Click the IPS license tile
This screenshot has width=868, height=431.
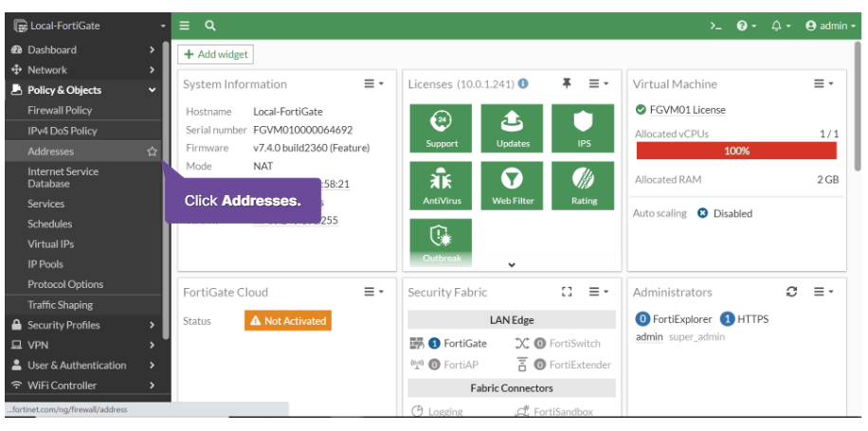click(583, 129)
